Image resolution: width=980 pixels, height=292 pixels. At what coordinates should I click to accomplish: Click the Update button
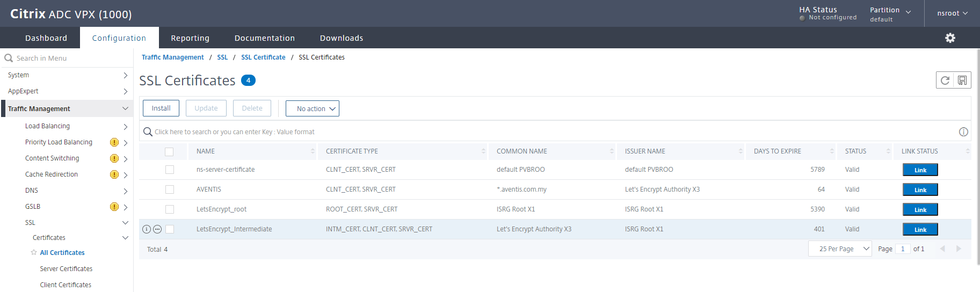(x=206, y=108)
